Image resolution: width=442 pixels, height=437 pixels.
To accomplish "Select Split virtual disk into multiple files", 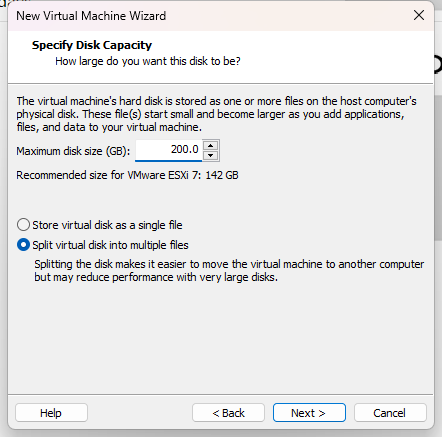I will [103, 245].
